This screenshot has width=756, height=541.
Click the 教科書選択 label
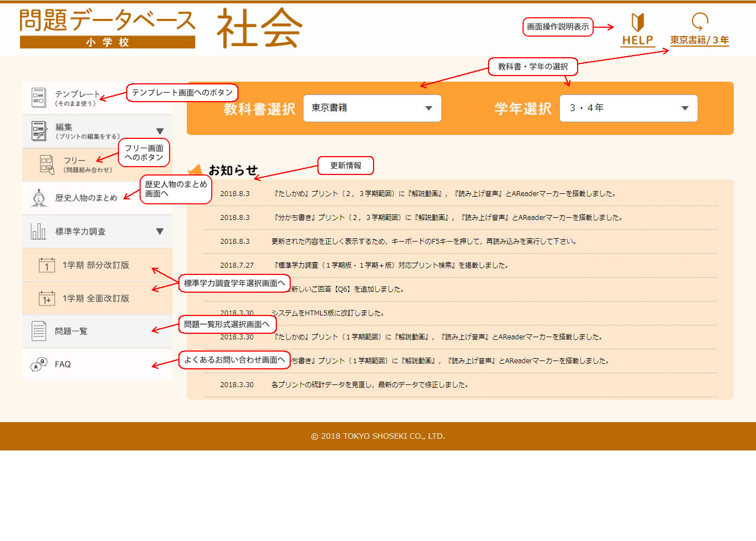[x=260, y=109]
